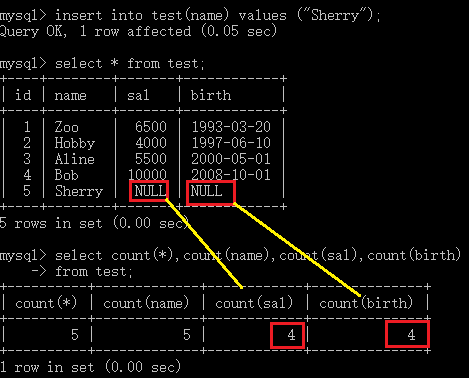Click the birth date 1993-03-20
The width and height of the screenshot is (469, 378).
(x=231, y=127)
